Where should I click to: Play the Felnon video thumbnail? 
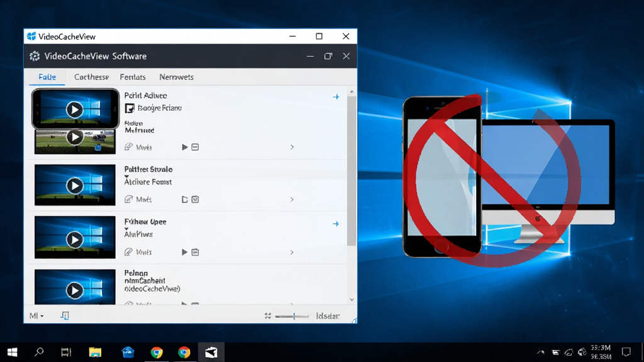74,290
